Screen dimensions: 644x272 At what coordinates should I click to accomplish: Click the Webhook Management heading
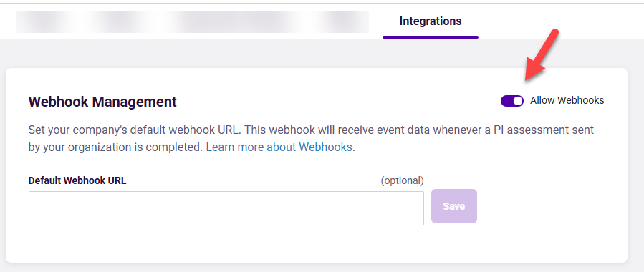(102, 102)
